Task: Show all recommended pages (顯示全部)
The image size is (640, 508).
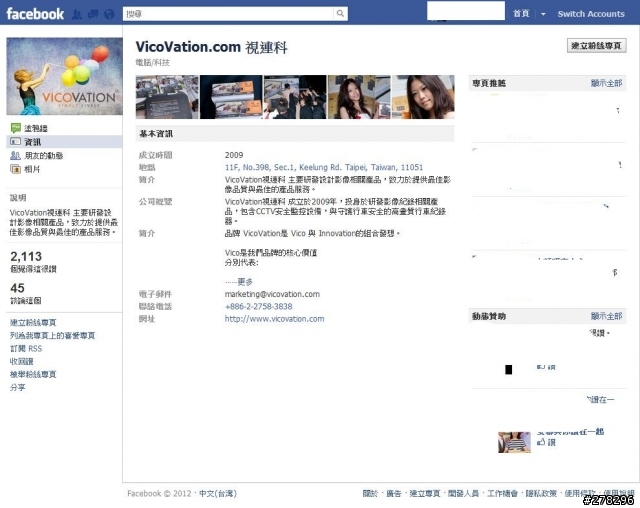Action: 606,83
